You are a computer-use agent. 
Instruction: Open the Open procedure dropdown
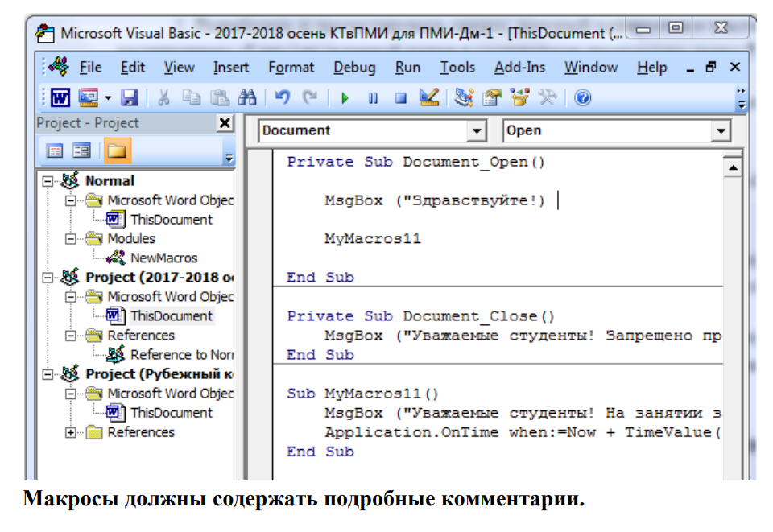click(720, 131)
